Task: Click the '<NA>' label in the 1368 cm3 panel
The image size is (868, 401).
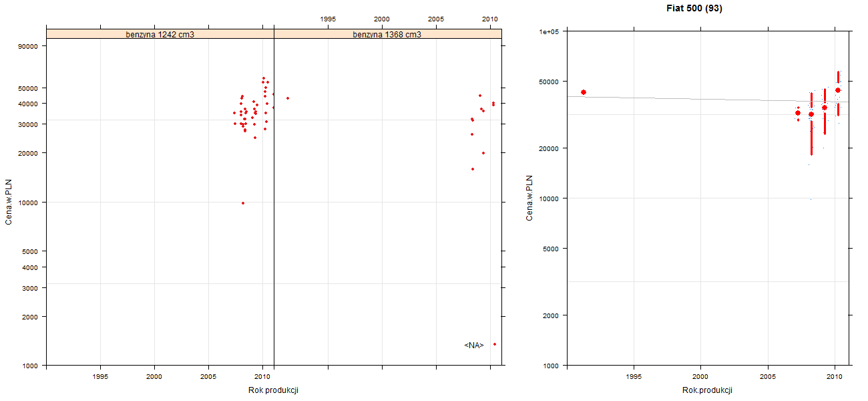Action: [474, 345]
